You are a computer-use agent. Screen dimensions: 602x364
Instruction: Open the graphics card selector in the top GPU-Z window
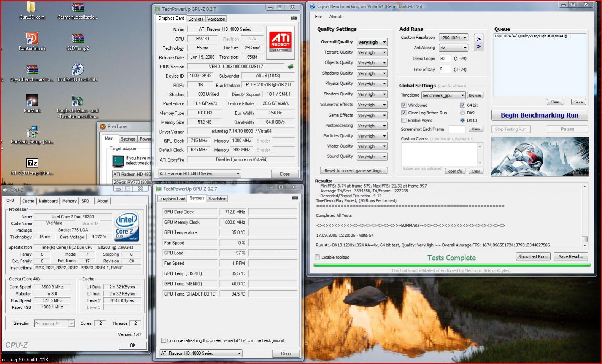199,173
